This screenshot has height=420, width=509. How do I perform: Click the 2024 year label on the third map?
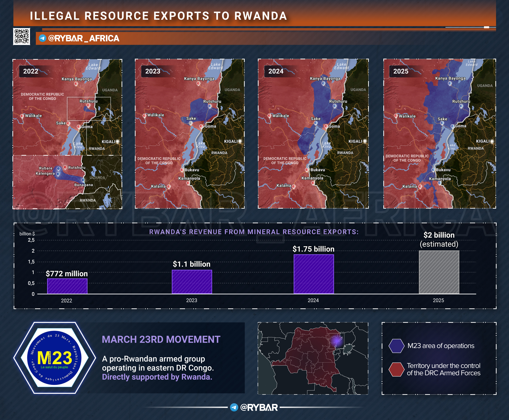click(276, 71)
